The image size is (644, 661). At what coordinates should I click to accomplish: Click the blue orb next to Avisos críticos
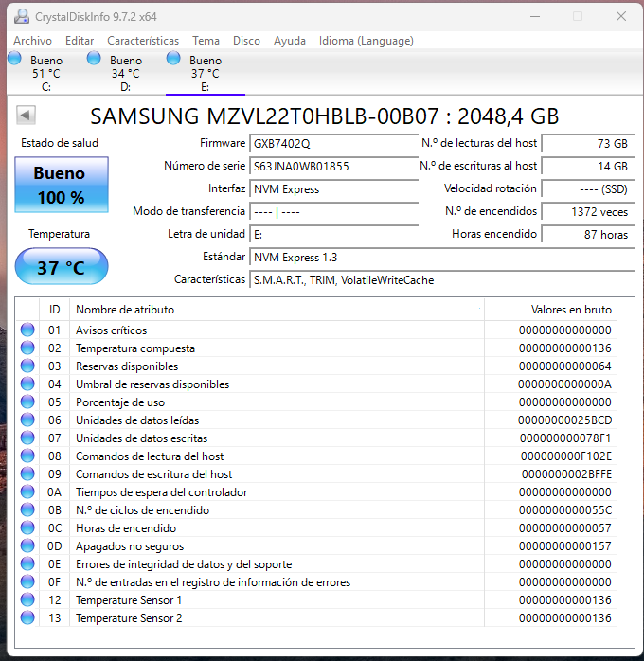pyautogui.click(x=27, y=330)
